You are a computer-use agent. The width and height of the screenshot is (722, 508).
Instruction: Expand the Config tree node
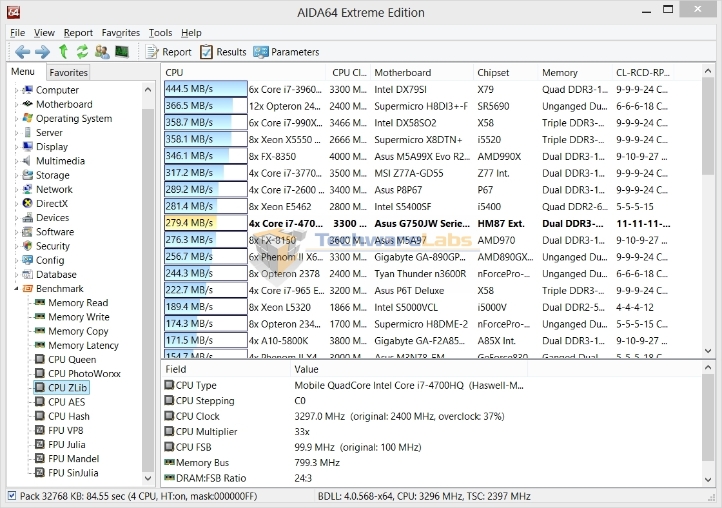coord(16,261)
